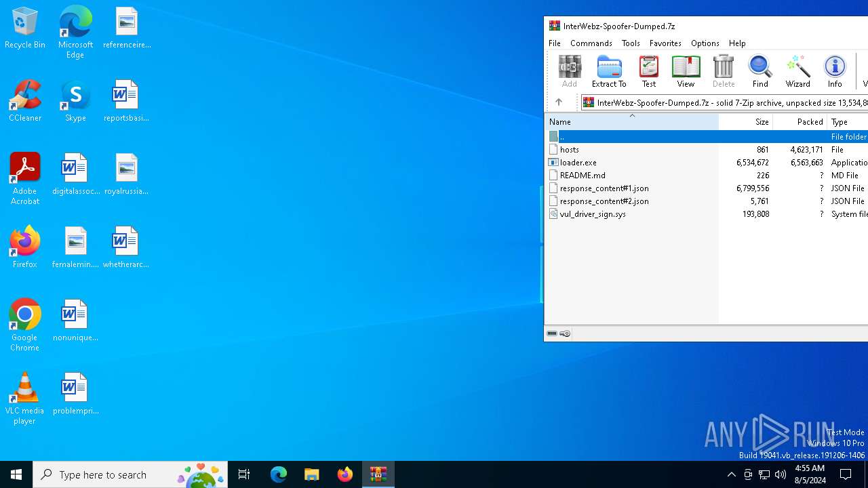Sort files by the Size column header
Screen dimensions: 868x488
[745, 122]
